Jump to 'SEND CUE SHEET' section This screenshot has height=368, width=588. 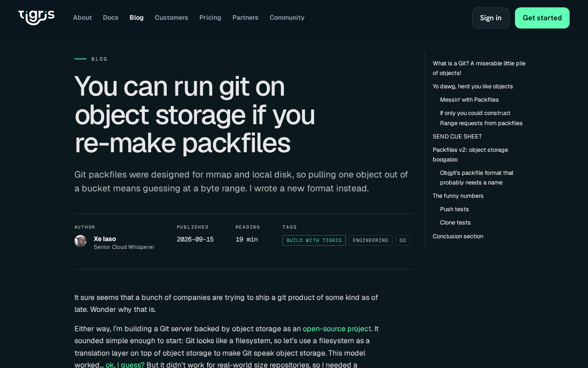pos(457,137)
